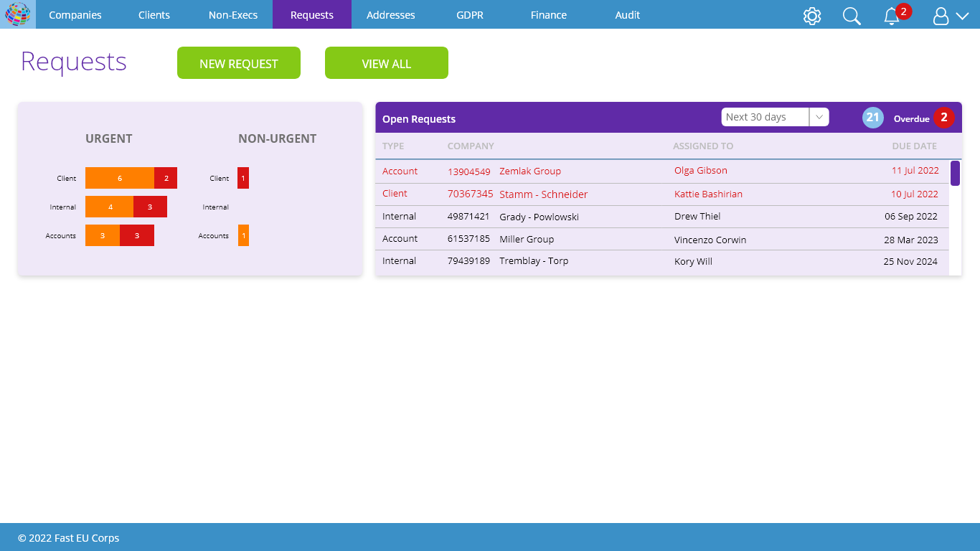
Task: Click due date 11 Jul 2022
Action: 915,171
